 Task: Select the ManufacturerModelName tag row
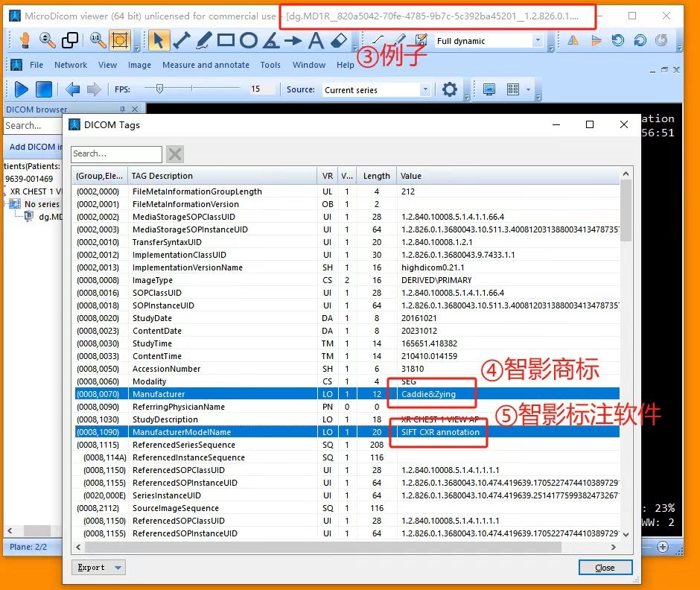coord(347,432)
